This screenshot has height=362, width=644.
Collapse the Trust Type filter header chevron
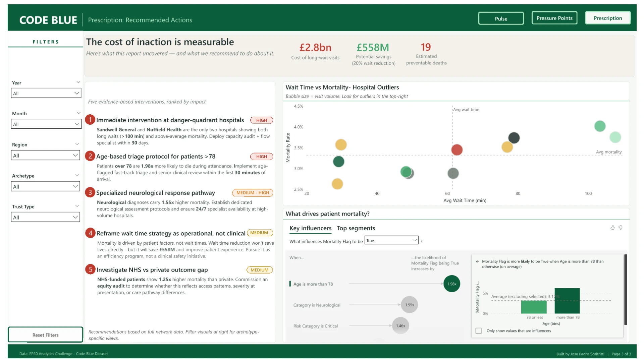77,206
